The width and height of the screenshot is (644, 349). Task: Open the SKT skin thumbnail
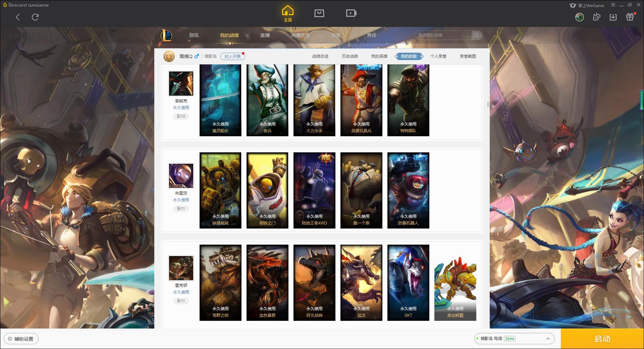point(408,283)
